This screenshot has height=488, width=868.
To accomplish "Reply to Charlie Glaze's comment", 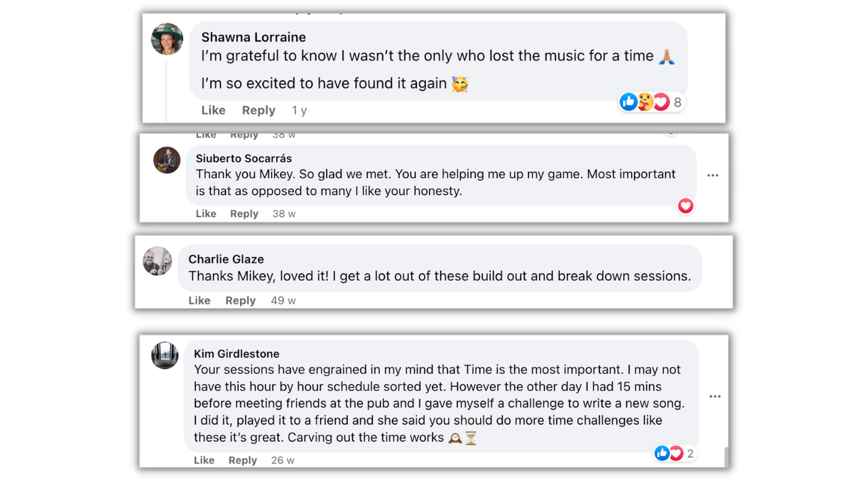I will pyautogui.click(x=240, y=300).
